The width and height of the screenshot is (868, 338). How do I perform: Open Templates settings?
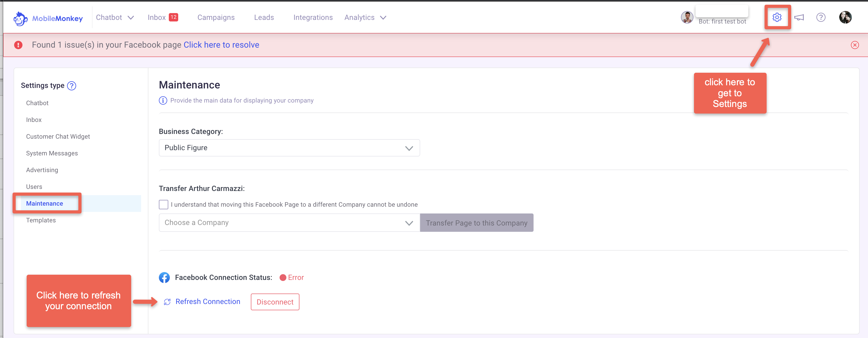pyautogui.click(x=41, y=220)
